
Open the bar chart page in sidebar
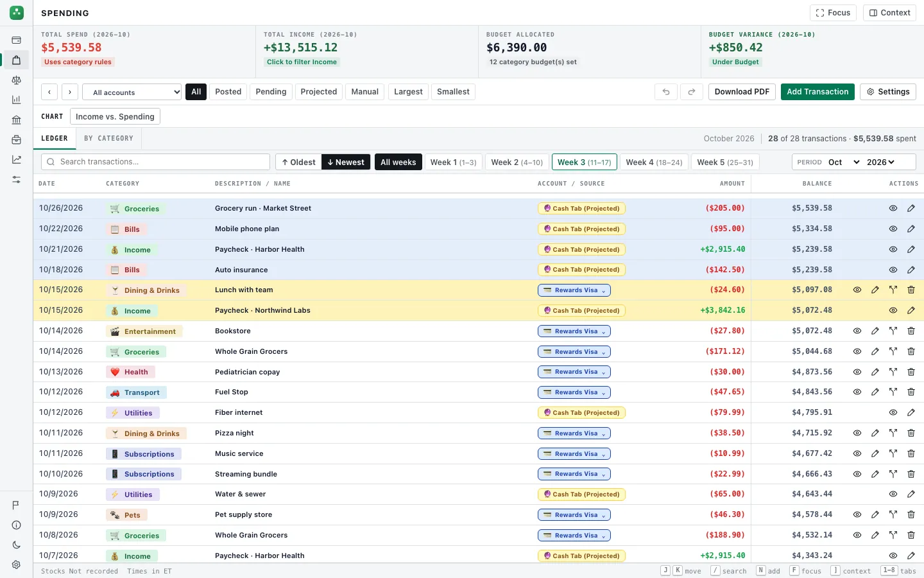tap(17, 100)
